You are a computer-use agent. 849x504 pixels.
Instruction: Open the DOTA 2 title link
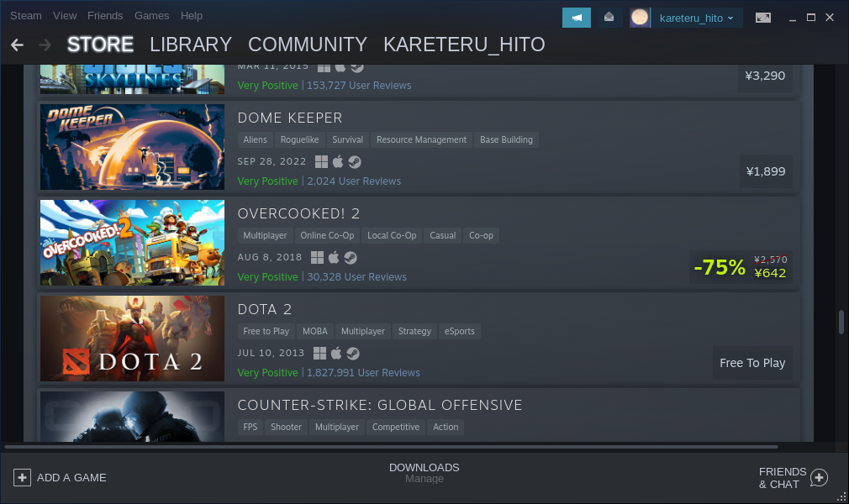click(264, 310)
